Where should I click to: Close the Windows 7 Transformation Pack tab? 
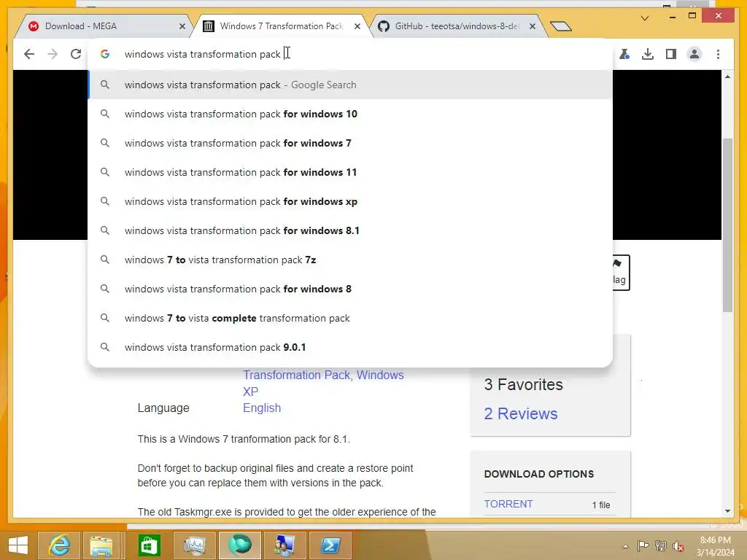point(357,26)
